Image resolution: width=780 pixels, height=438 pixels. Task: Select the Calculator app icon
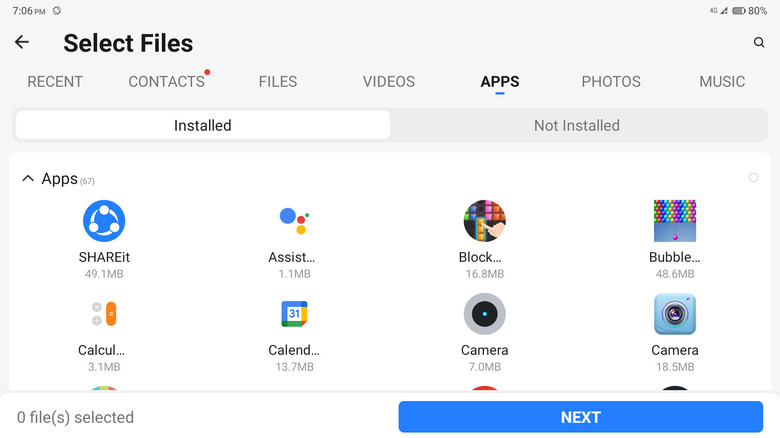pyautogui.click(x=104, y=314)
